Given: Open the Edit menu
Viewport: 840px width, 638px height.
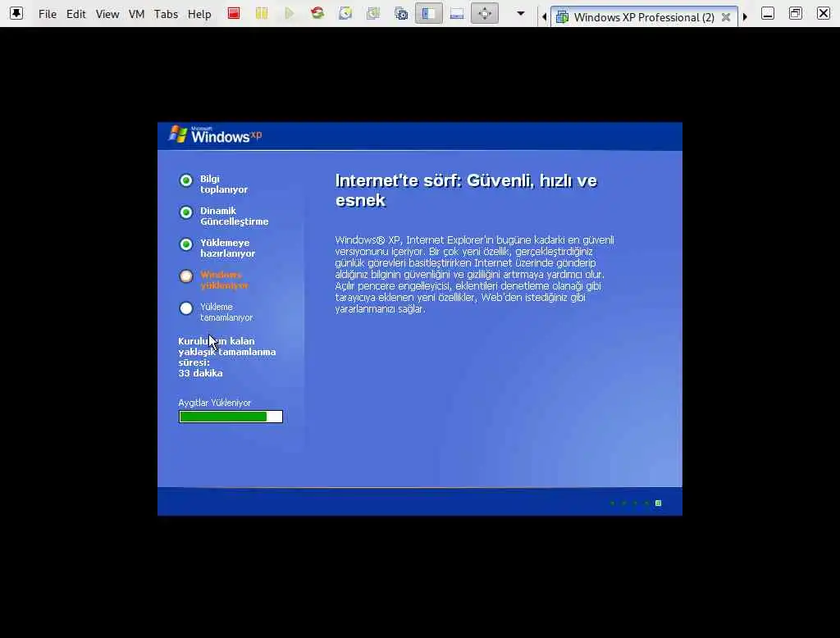Looking at the screenshot, I should click(75, 14).
